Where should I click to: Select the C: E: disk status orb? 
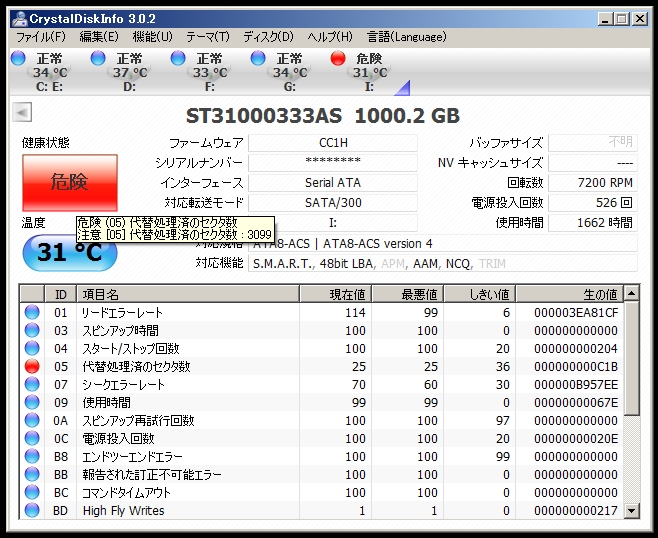point(18,58)
